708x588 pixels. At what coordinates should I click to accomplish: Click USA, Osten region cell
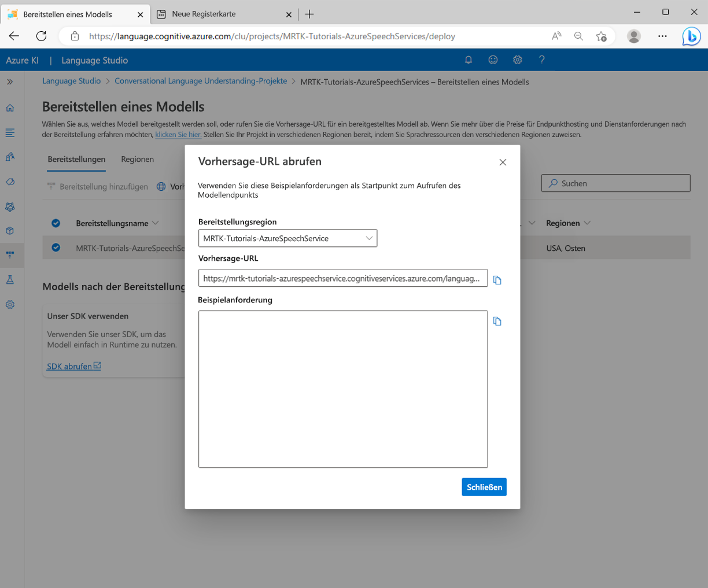[x=566, y=248]
